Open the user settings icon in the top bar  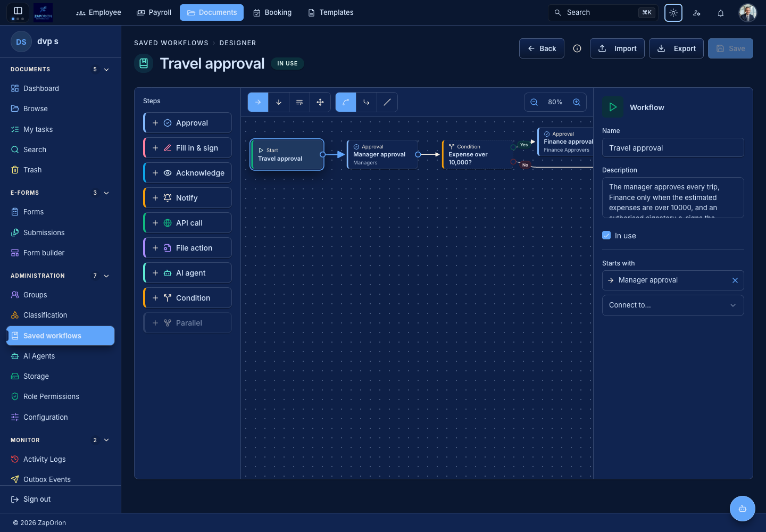pos(697,13)
